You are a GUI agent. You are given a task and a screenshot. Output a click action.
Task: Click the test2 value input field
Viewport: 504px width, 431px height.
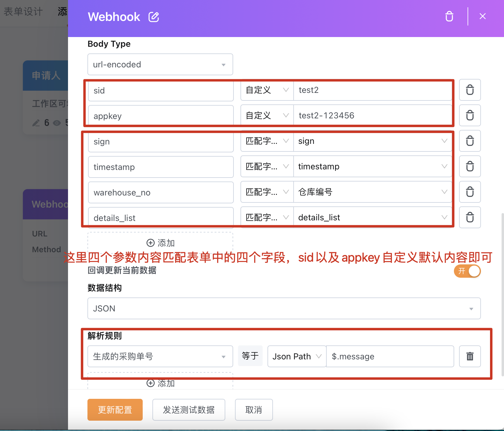tap(373, 90)
